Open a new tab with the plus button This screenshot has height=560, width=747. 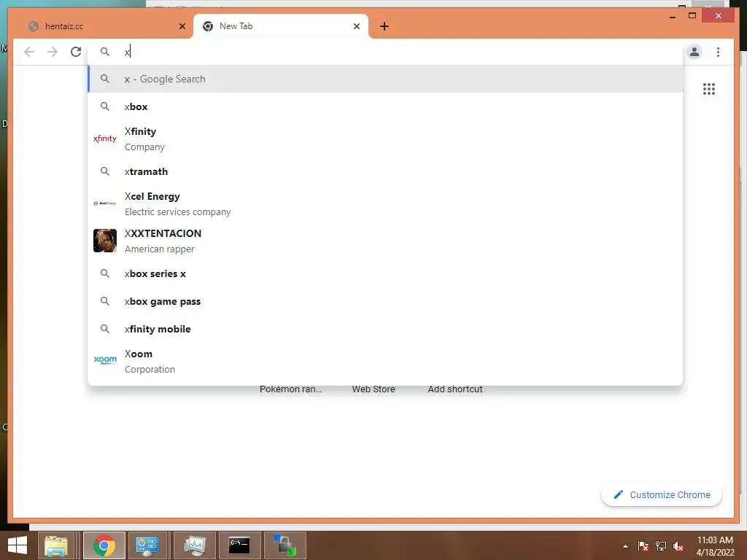pos(384,26)
